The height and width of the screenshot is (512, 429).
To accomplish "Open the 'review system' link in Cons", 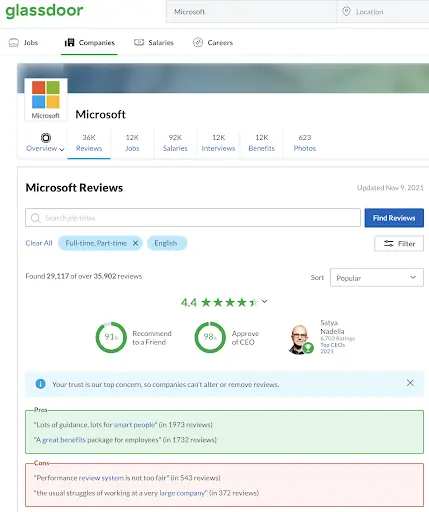I will tap(101, 478).
